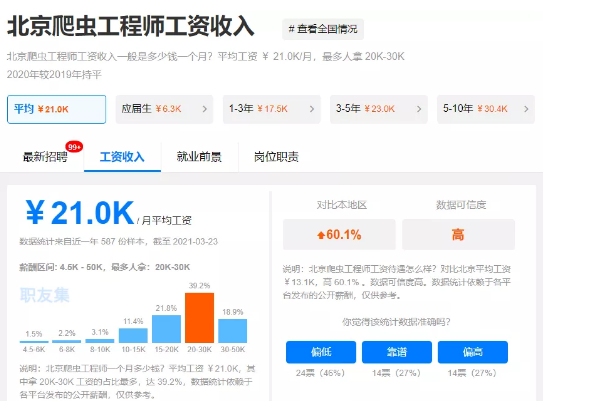Click the orange 20-30K chart bar
The width and height of the screenshot is (606, 411).
pyautogui.click(x=199, y=318)
